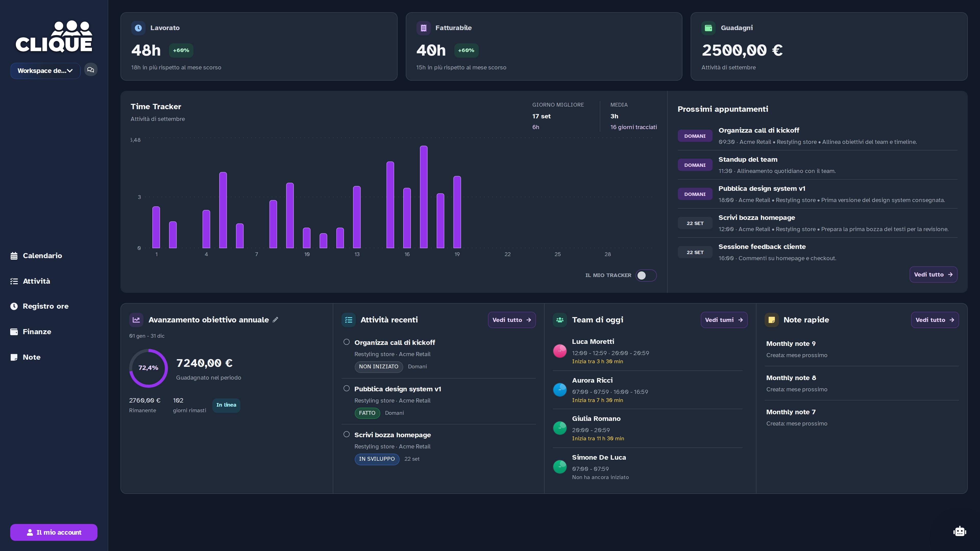Open Monthly note 7
The width and height of the screenshot is (980, 551).
(x=862, y=418)
